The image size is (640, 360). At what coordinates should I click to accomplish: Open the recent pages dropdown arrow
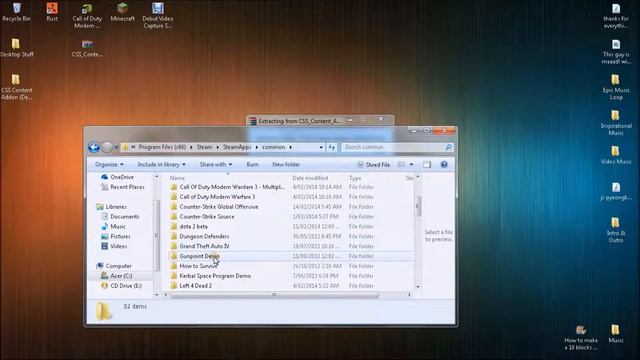116,147
